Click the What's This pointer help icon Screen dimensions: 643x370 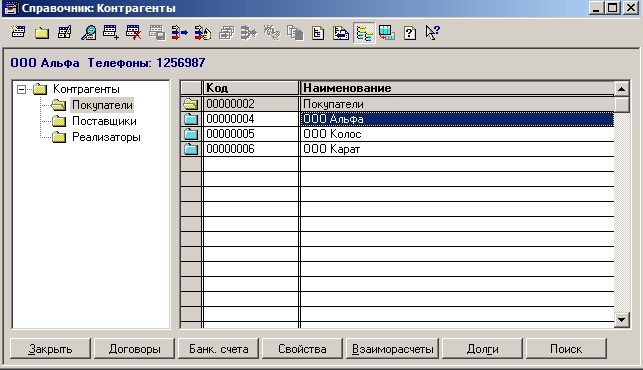[432, 32]
